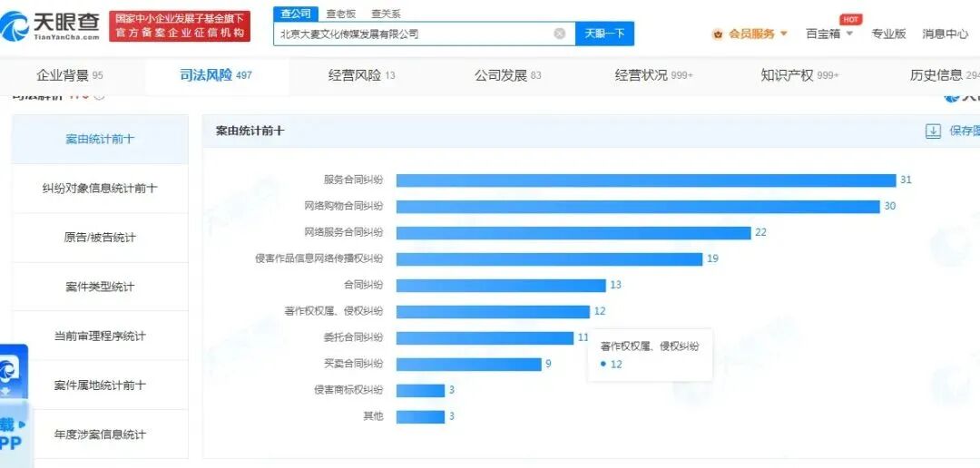Viewport: 980px width, 468px height.
Task: Click the TianYanCha logo
Action: (51, 25)
